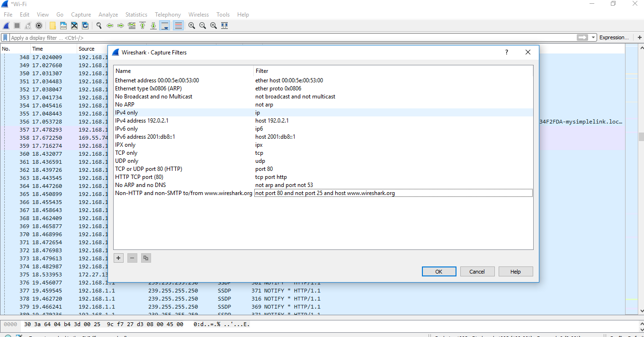The width and height of the screenshot is (644, 337).
Task: Edit the 'not port 80 and not port 25' filter field
Action: point(394,193)
